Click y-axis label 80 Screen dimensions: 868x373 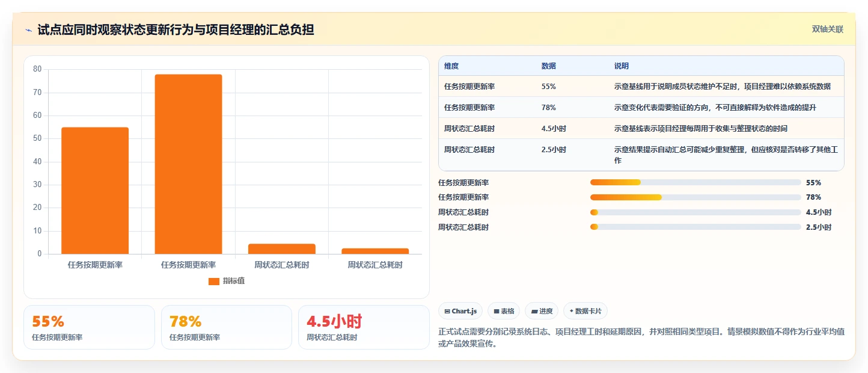coord(37,69)
